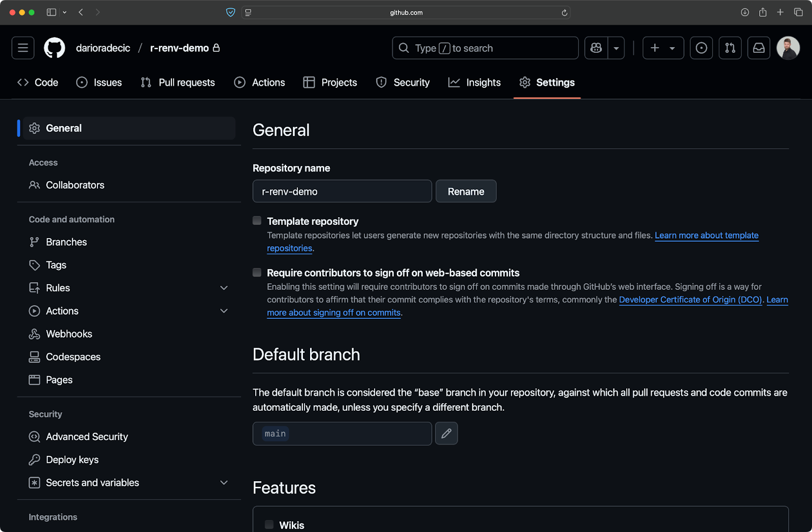Open Safari sidebar dropdown arrow

click(64, 12)
